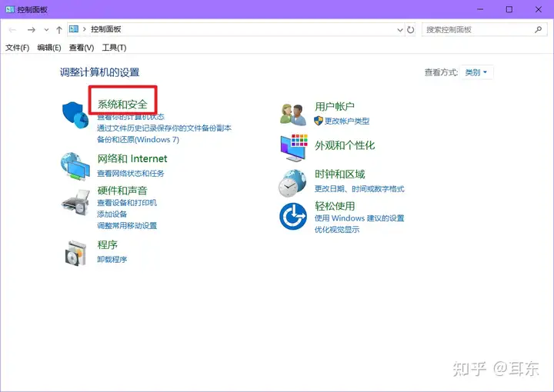Click the Ease of Access icon
The image size is (554, 392).
point(293,216)
